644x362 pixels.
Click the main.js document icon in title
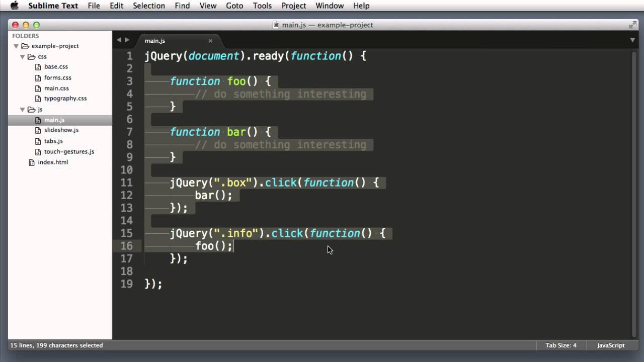(275, 25)
